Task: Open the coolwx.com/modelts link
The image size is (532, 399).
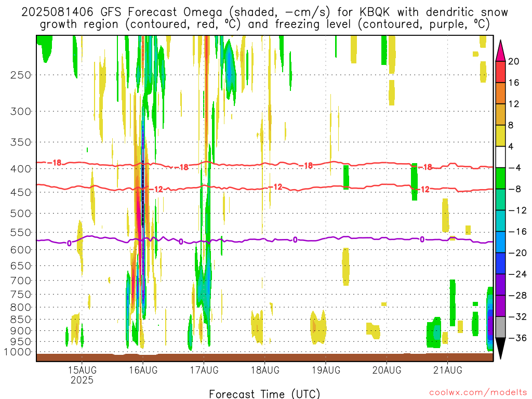Action: pyautogui.click(x=478, y=393)
